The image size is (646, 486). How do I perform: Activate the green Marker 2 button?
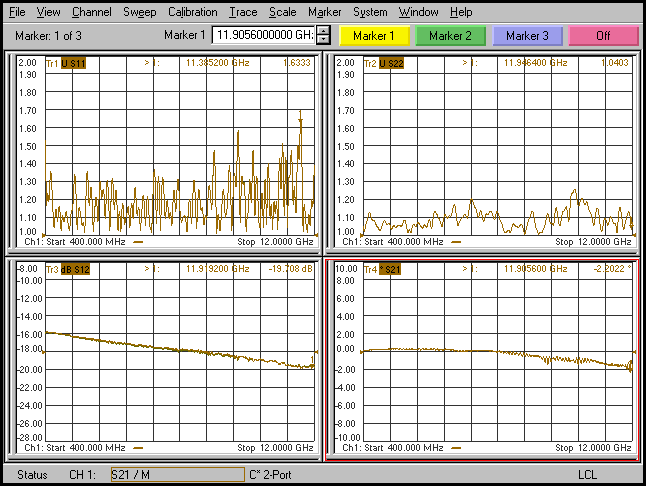pos(450,36)
